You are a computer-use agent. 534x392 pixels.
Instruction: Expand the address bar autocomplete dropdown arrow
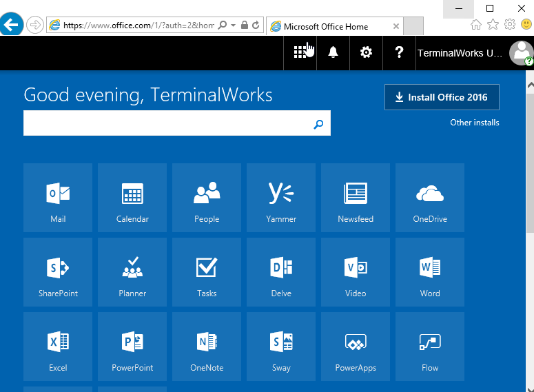coord(234,25)
